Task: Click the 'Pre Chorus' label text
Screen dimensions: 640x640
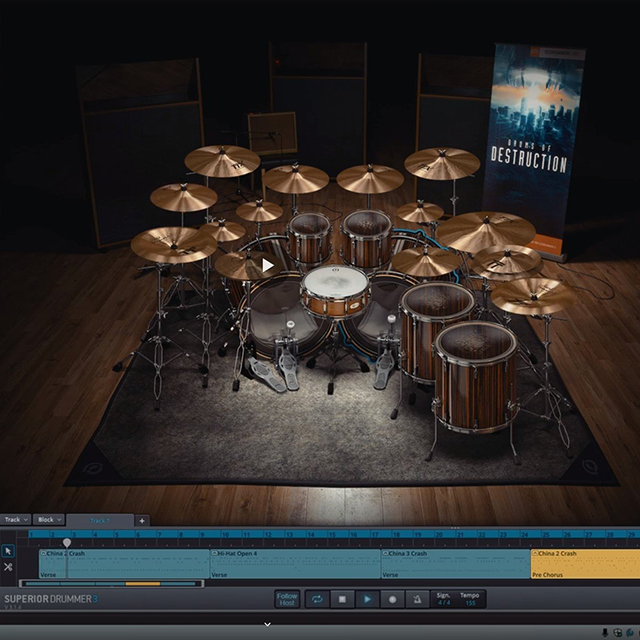Action: coord(547,575)
